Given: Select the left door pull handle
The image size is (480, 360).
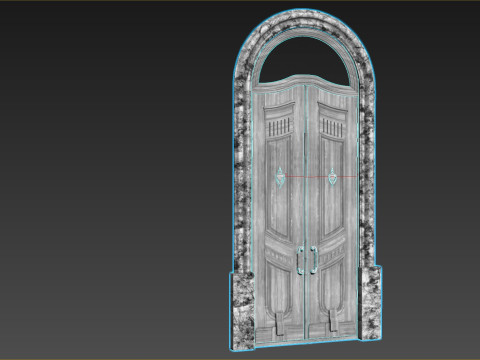Looking at the screenshot, I should (x=300, y=260).
